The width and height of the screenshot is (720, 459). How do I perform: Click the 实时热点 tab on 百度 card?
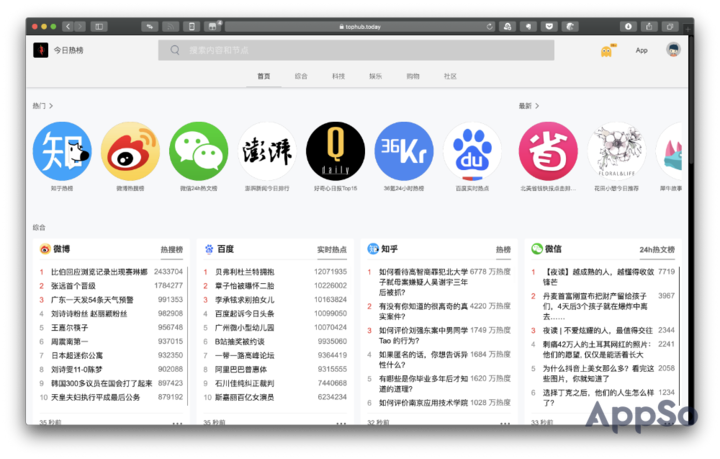(332, 250)
